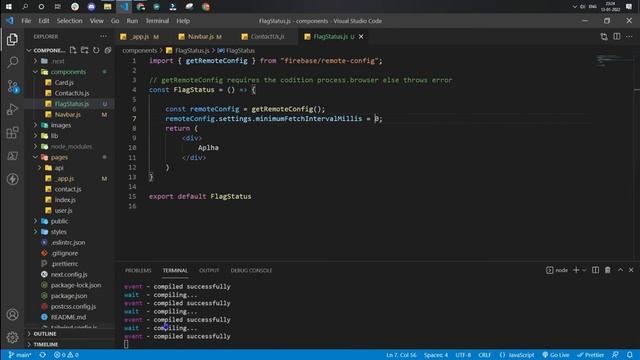Image resolution: width=640 pixels, height=360 pixels.
Task: Open the Selection menu
Action: [x=69, y=21]
